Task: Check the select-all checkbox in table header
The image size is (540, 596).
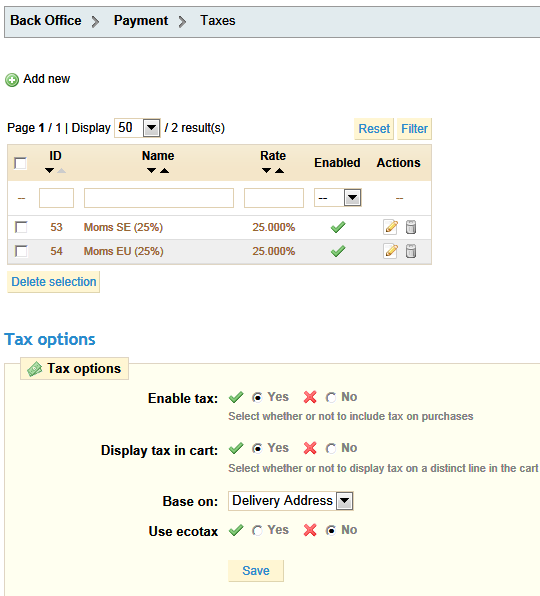Action: coord(21,163)
